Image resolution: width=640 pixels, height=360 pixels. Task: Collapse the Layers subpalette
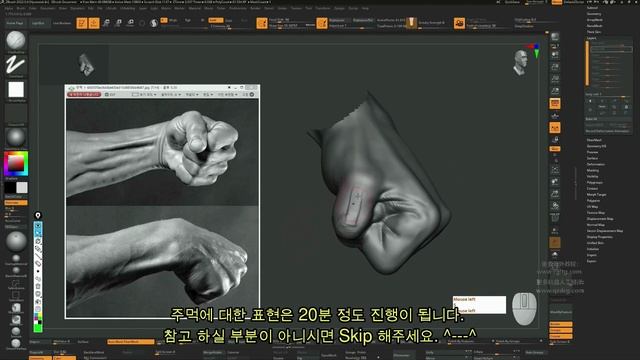(591, 38)
